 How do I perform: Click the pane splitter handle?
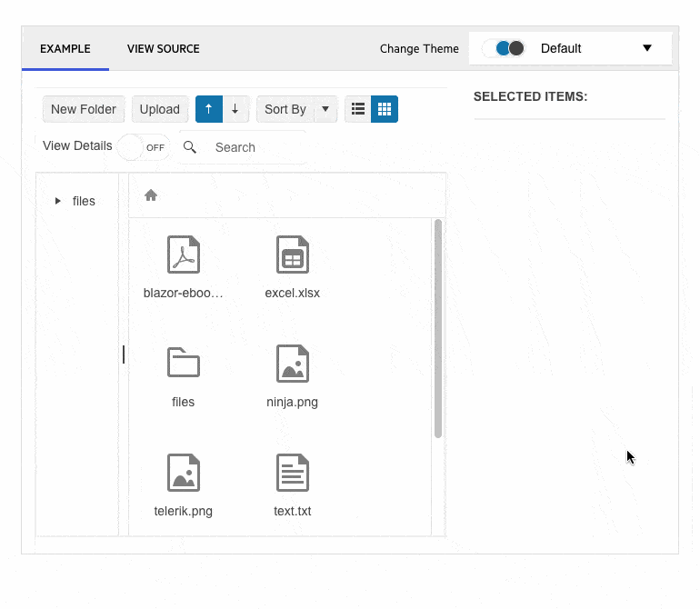[124, 354]
